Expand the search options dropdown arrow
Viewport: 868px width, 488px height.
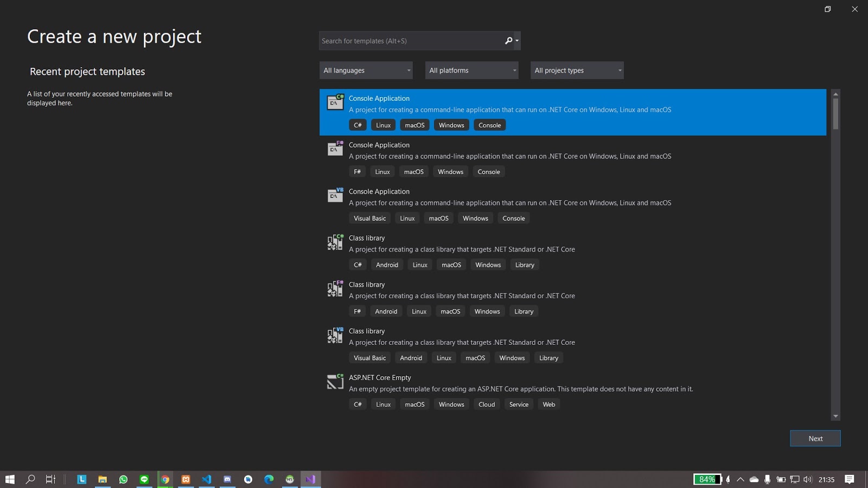click(517, 41)
